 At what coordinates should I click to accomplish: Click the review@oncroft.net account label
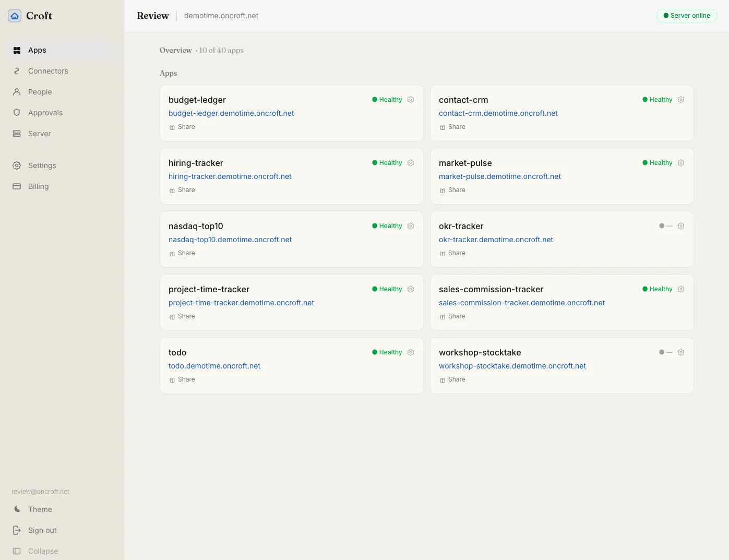point(40,492)
